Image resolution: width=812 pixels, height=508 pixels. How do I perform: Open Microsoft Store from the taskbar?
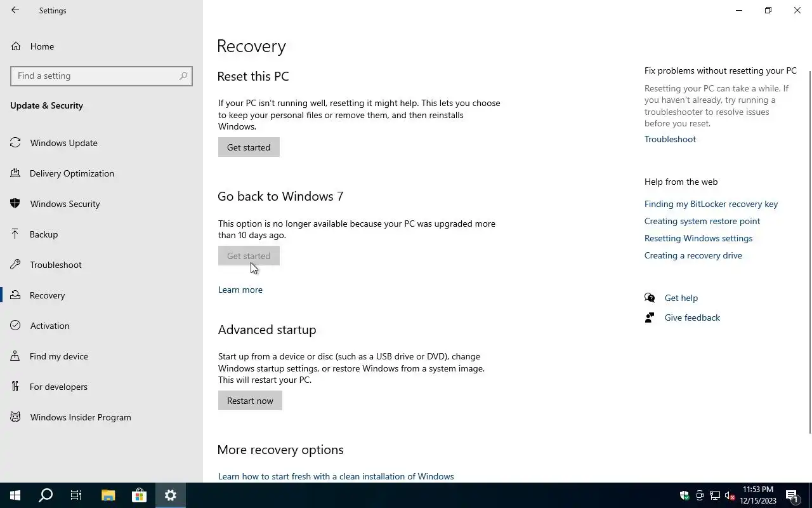tap(139, 495)
